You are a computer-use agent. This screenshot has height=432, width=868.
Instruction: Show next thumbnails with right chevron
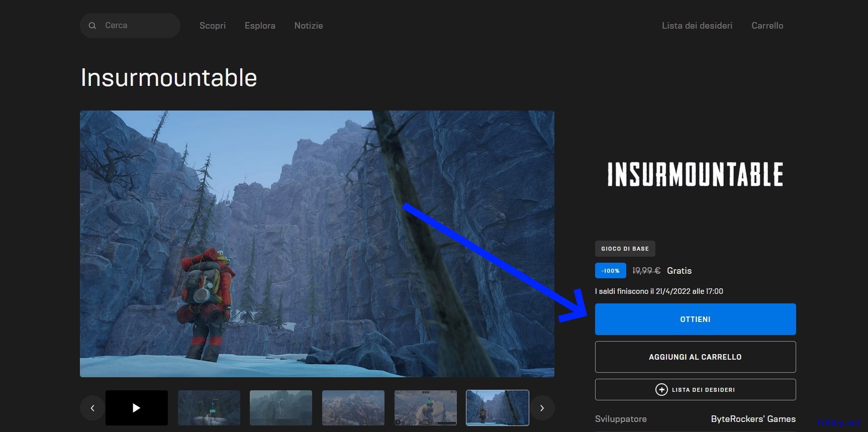(x=542, y=408)
